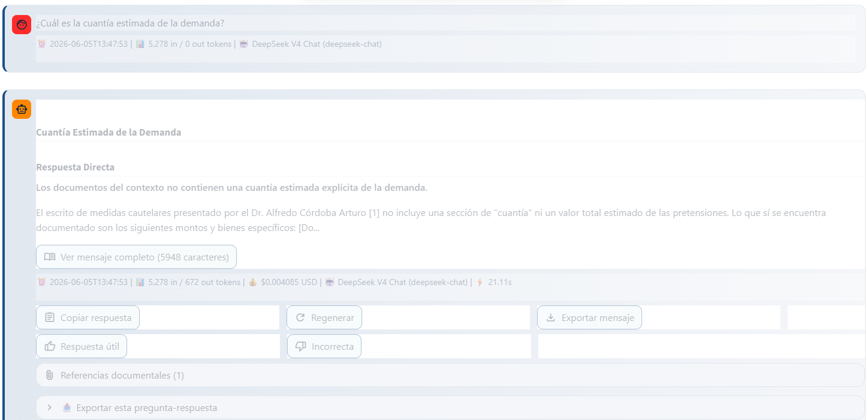Click the clock icon in the assistant response metadata
Image resolution: width=868 pixels, height=420 pixels.
(x=42, y=282)
